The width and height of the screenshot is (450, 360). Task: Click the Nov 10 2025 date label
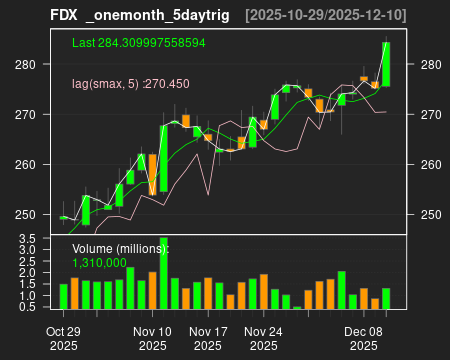152,339
